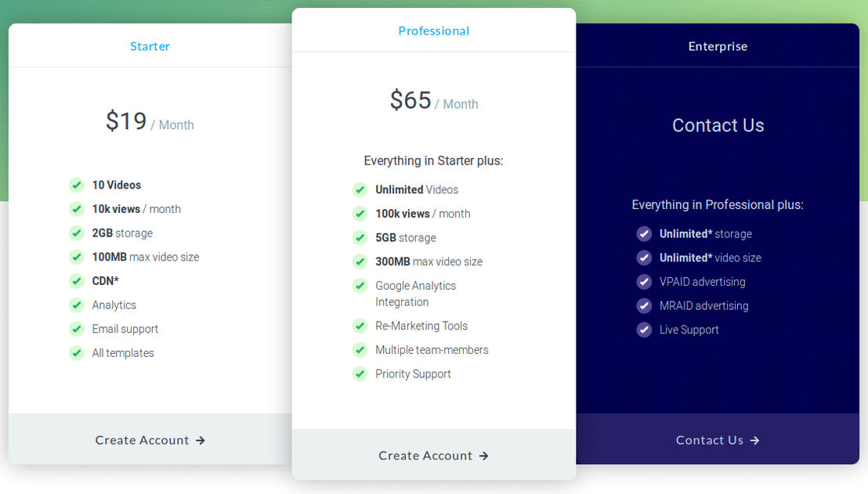Click the checkmark beside Unlimited* video size
Viewport: 868px width, 494px height.
pos(644,258)
